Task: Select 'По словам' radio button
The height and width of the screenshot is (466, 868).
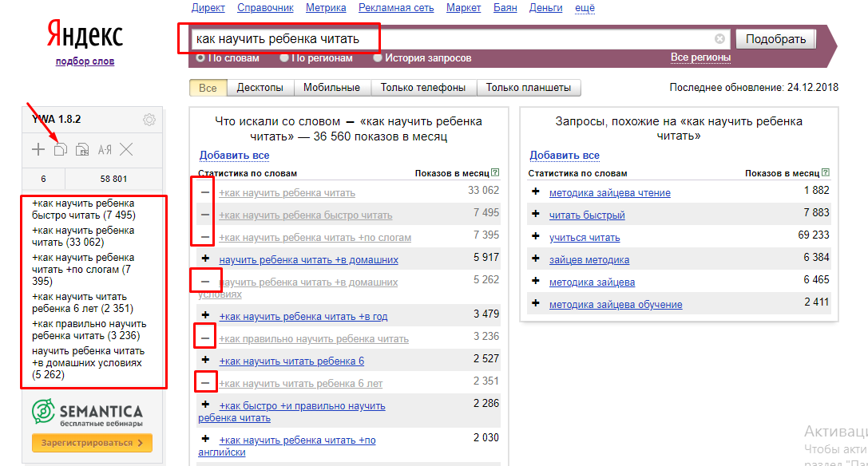Action: [200, 57]
